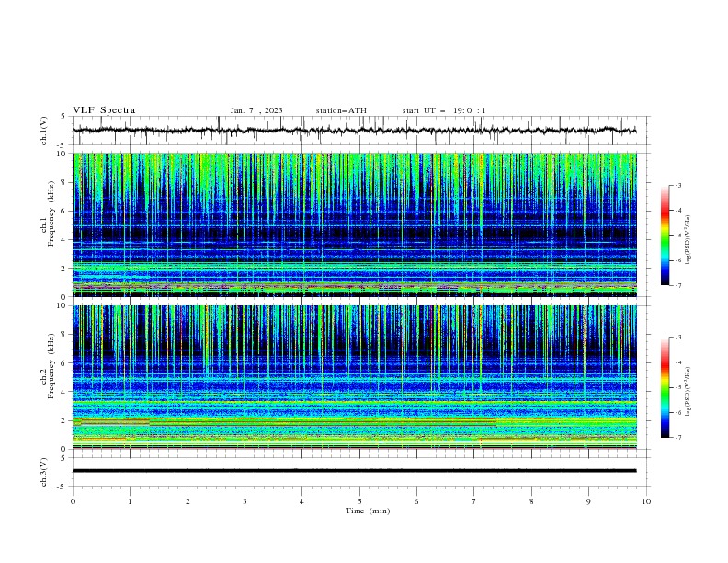Click inside the ch.2 spectrogram panel
This screenshot has height=563, width=728.
point(354,377)
